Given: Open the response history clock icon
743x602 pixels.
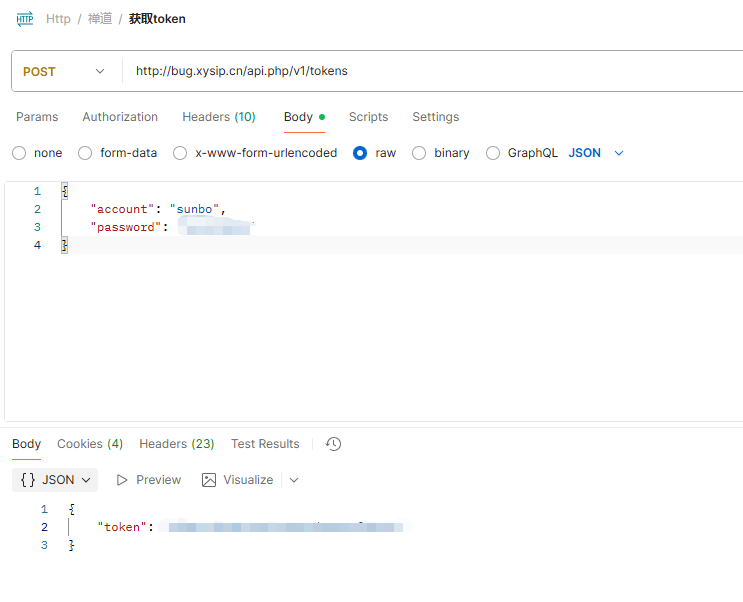Looking at the screenshot, I should (x=334, y=444).
